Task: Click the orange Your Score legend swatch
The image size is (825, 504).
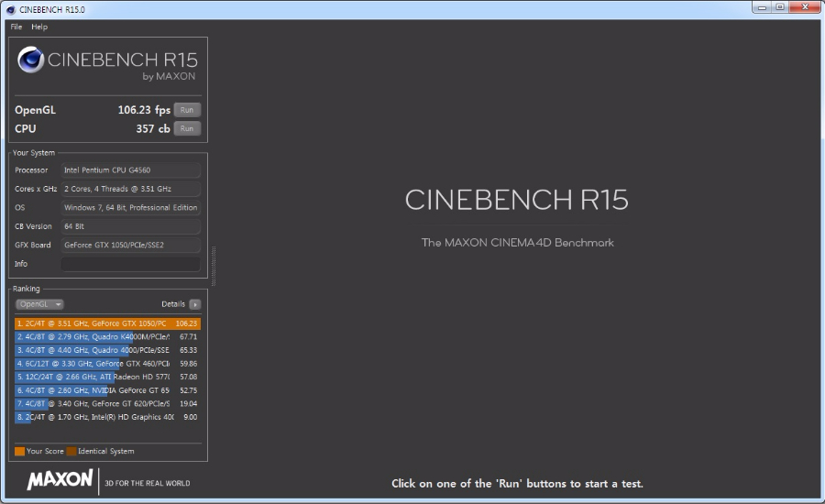Action: (x=19, y=452)
